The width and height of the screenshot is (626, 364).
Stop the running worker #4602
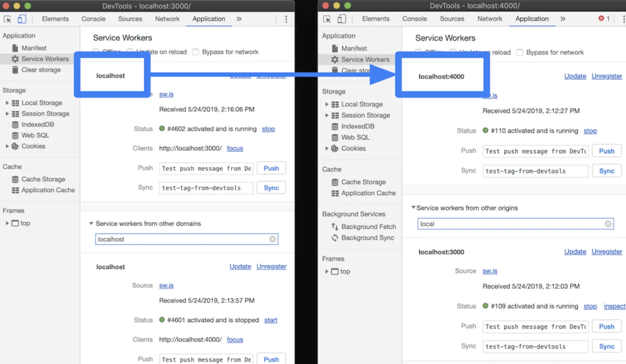(x=268, y=129)
